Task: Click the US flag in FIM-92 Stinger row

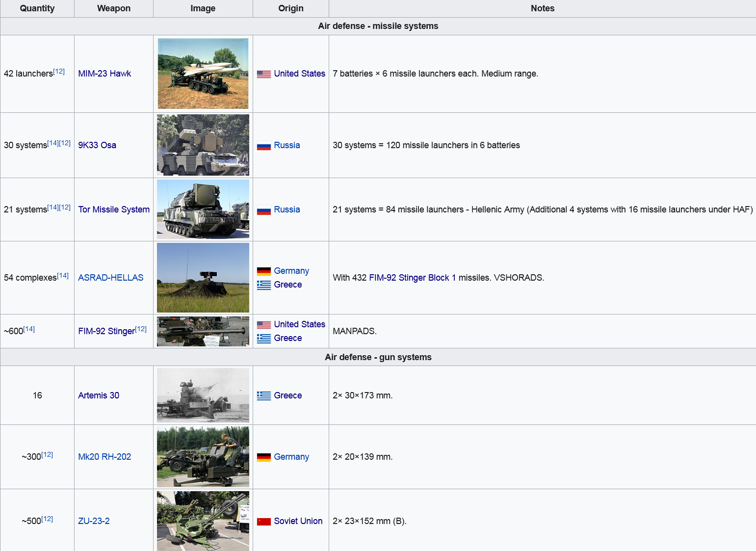Action: [264, 325]
